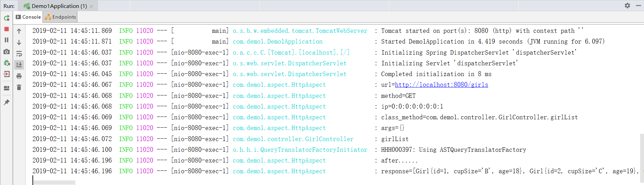Click the com.demo1.Demo1Application logger name
644x185 pixels.
click(x=278, y=41)
